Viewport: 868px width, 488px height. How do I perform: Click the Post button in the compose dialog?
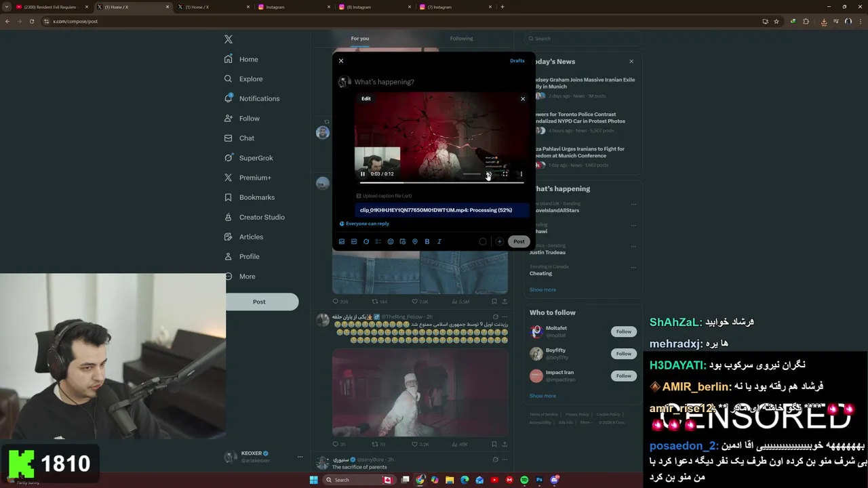(519, 241)
